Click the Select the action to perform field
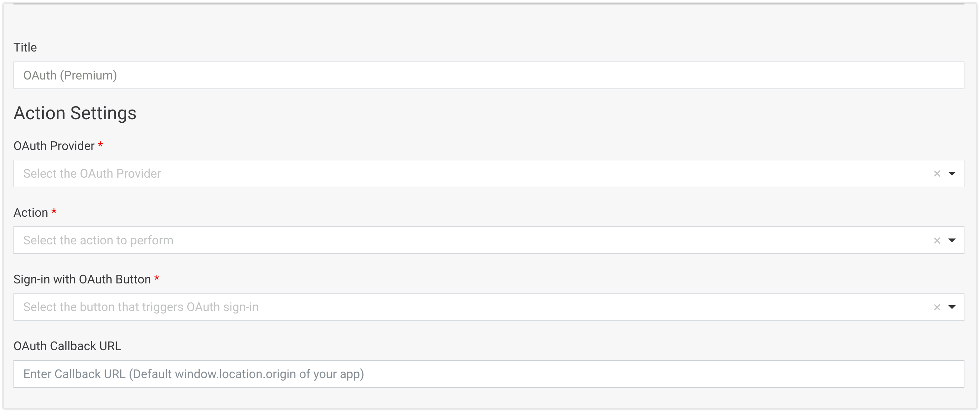This screenshot has width=980, height=412. click(456, 241)
